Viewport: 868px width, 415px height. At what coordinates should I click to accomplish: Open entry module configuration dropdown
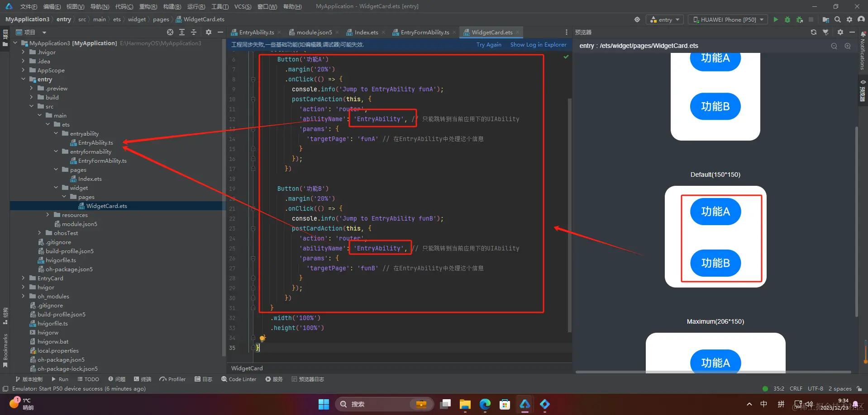coord(665,19)
